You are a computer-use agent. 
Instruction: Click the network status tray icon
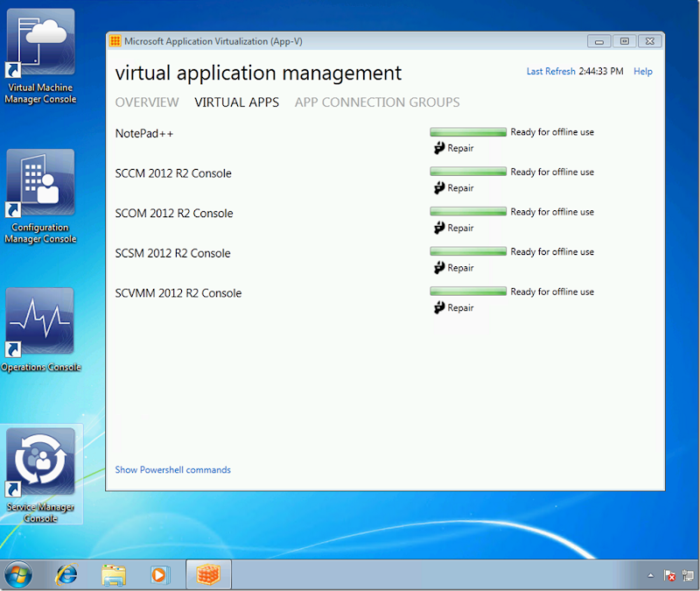pyautogui.click(x=688, y=575)
